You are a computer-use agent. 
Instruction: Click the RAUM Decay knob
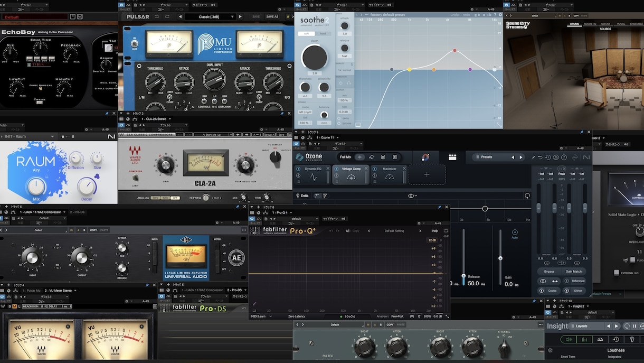click(86, 186)
